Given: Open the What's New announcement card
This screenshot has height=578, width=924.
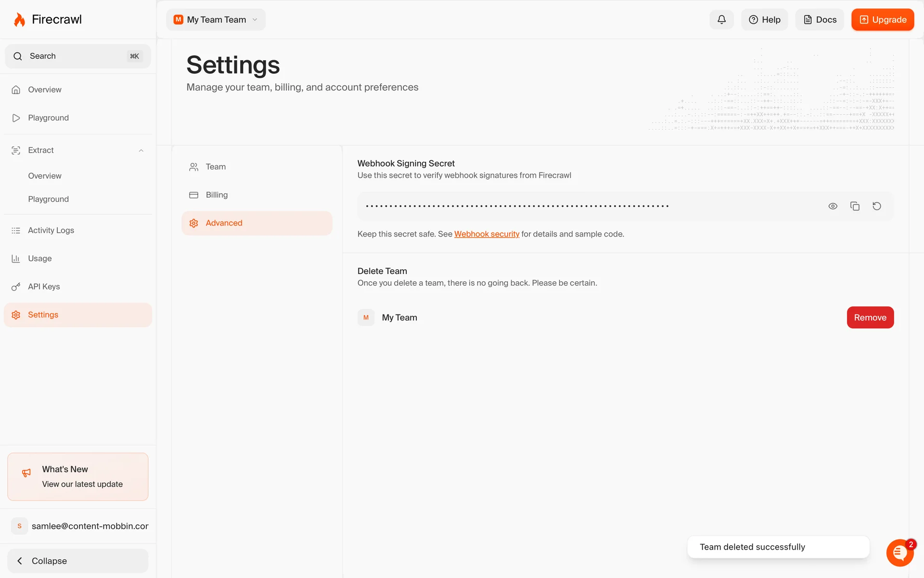Looking at the screenshot, I should 78,476.
